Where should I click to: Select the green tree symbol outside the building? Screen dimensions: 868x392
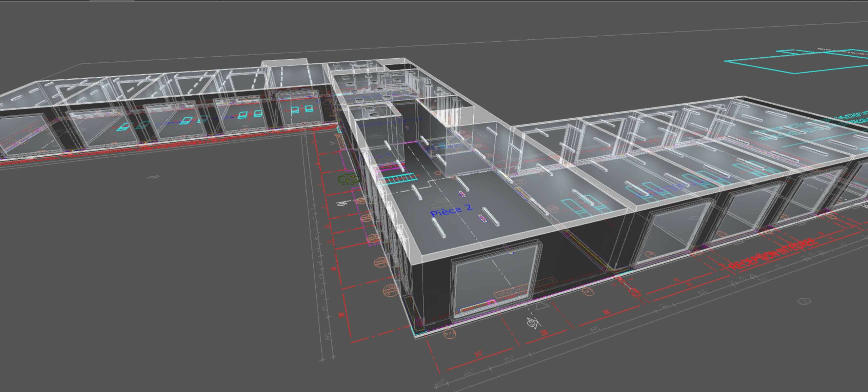tap(347, 178)
